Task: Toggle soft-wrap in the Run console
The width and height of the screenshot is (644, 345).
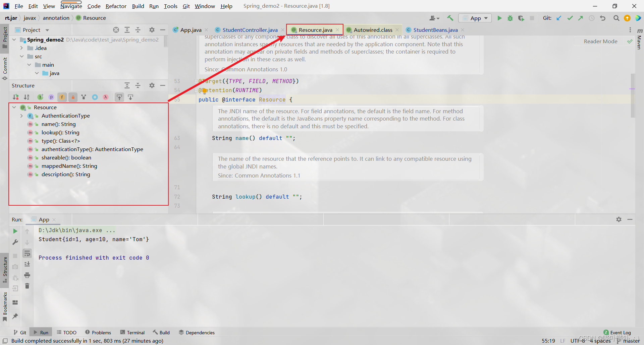Action: click(27, 253)
